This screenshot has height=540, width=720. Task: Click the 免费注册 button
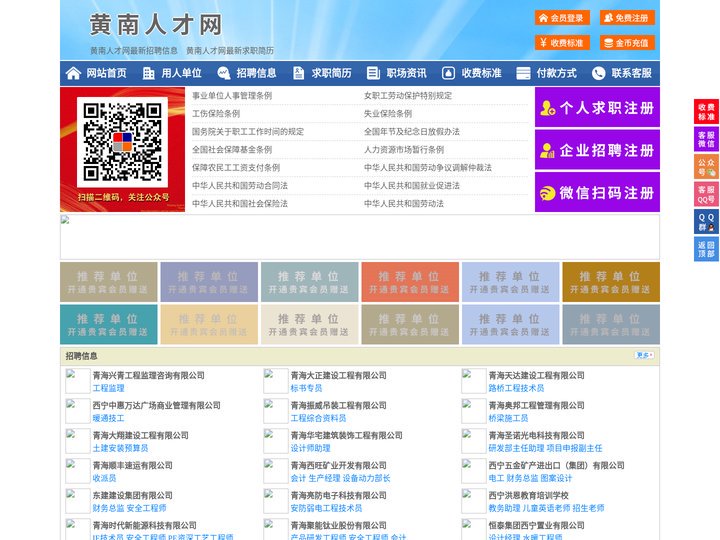tap(627, 18)
